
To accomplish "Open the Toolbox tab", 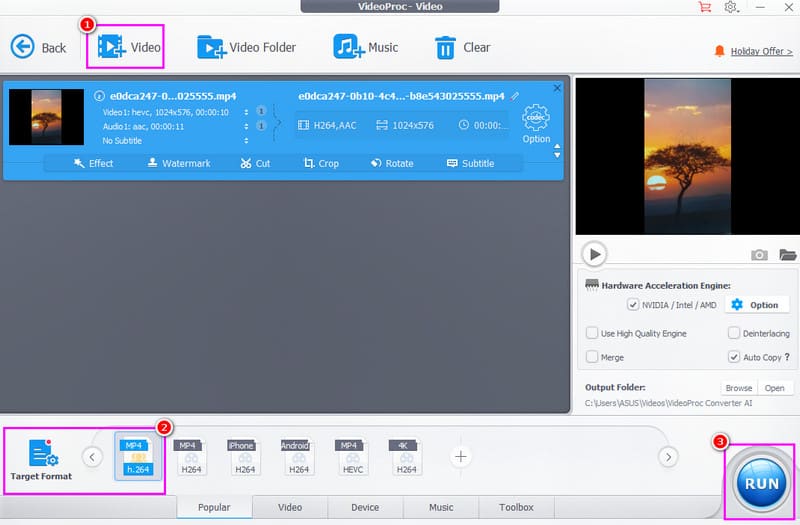I will tap(517, 507).
